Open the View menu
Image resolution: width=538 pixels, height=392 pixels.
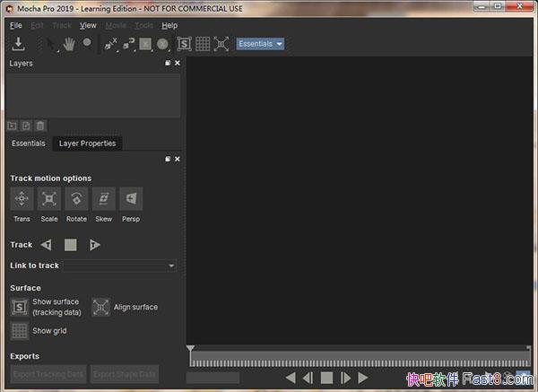(88, 25)
